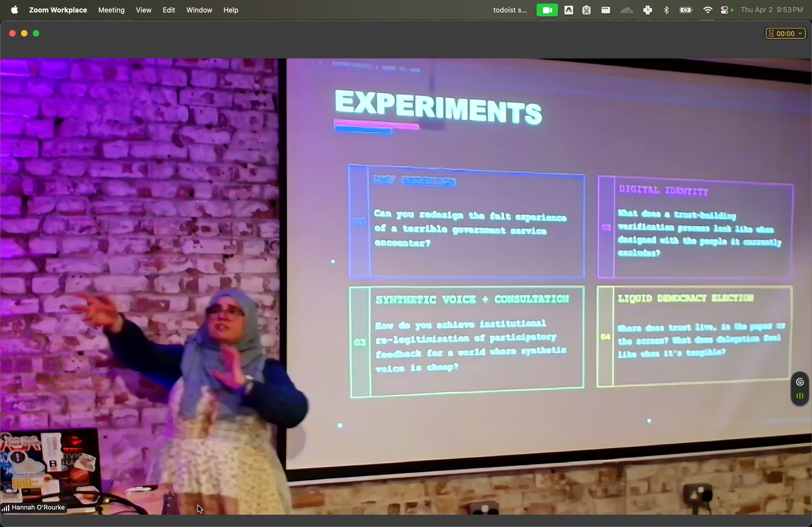Open the Help menu
Image resolution: width=812 pixels, height=527 pixels.
(x=231, y=10)
